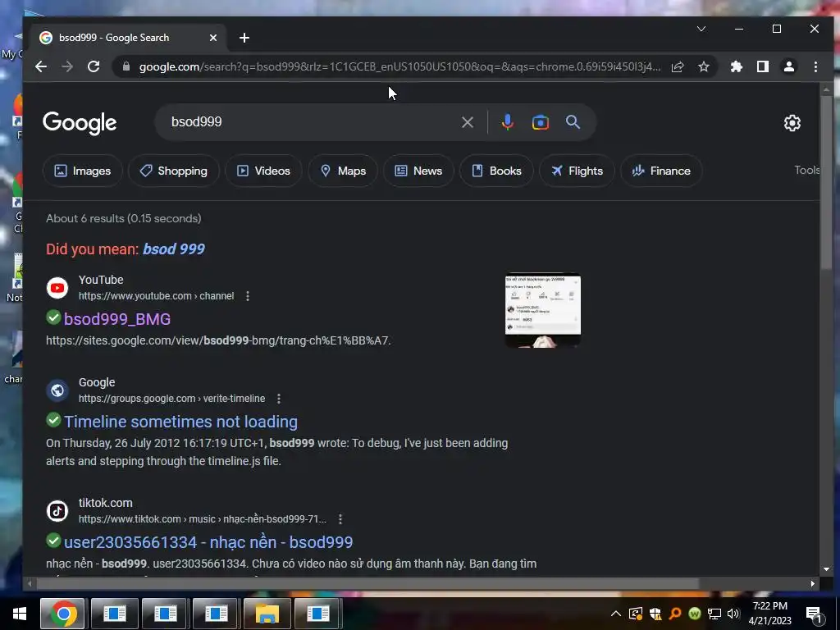This screenshot has width=840, height=630.
Task: Switch to Videos results
Action: click(263, 171)
